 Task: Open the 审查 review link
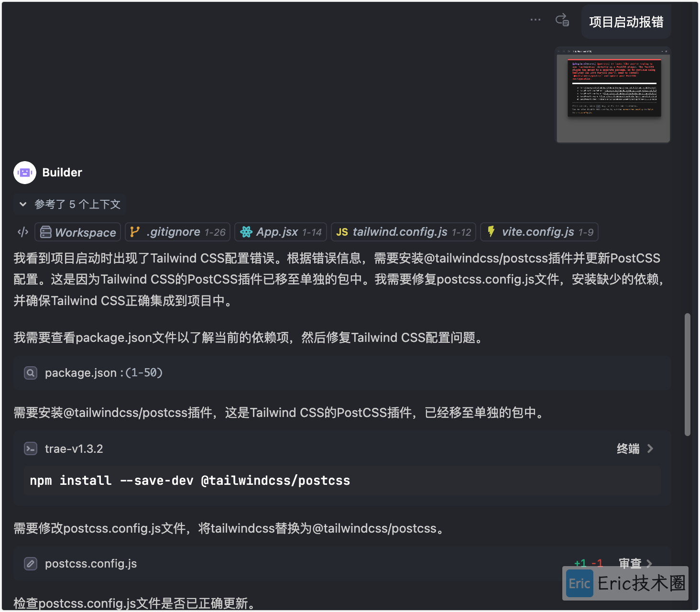coord(630,563)
